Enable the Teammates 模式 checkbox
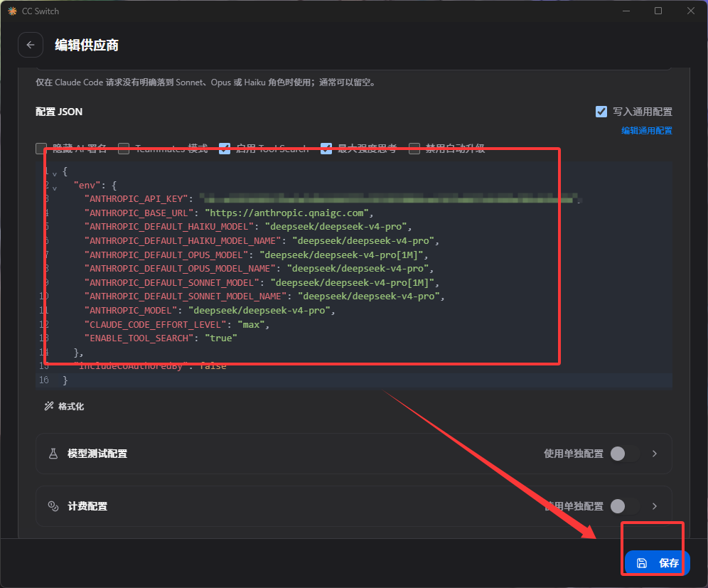The image size is (708, 588). tap(123, 148)
